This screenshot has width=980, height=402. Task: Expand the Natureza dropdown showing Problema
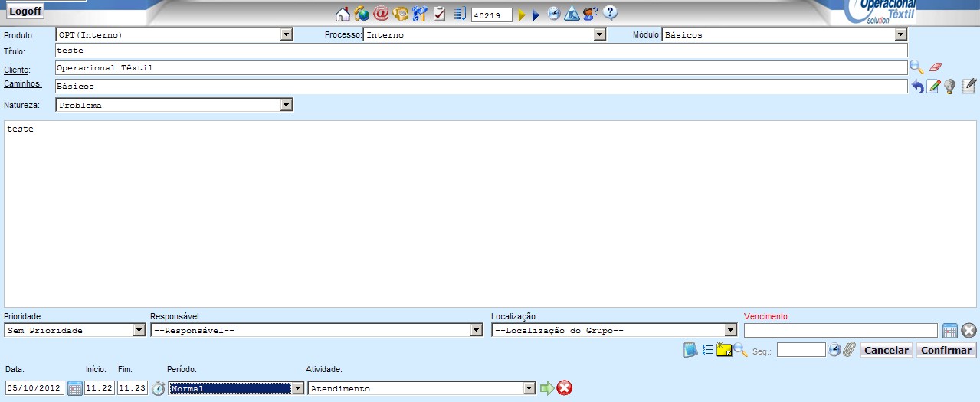(x=174, y=105)
